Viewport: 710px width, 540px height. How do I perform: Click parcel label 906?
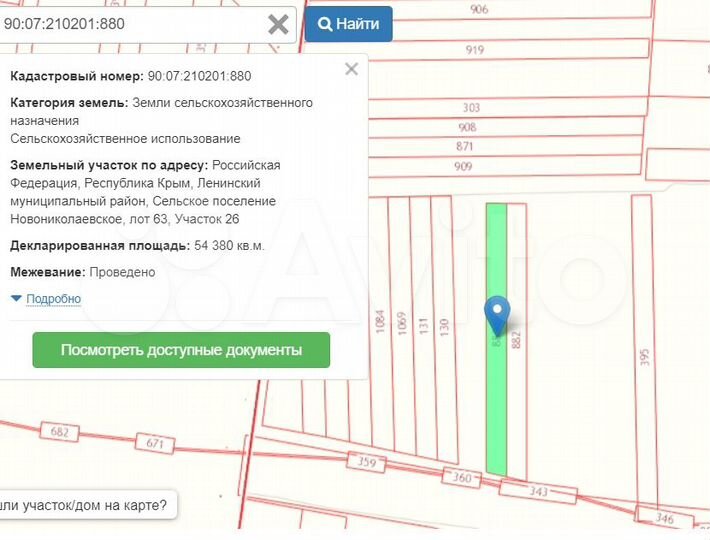479,9
